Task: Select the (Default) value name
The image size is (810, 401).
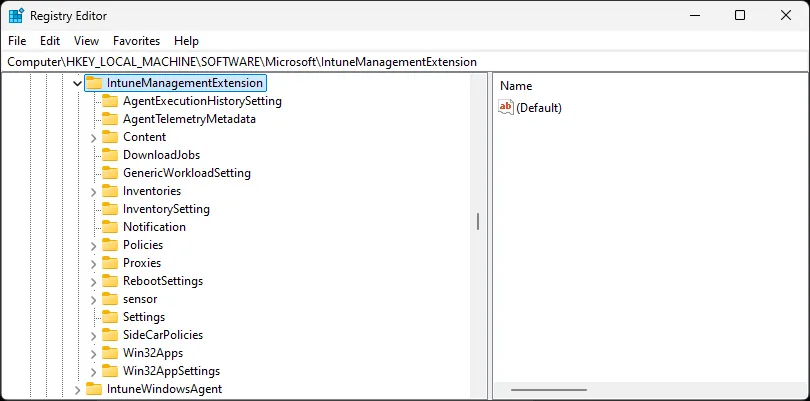Action: [x=539, y=107]
